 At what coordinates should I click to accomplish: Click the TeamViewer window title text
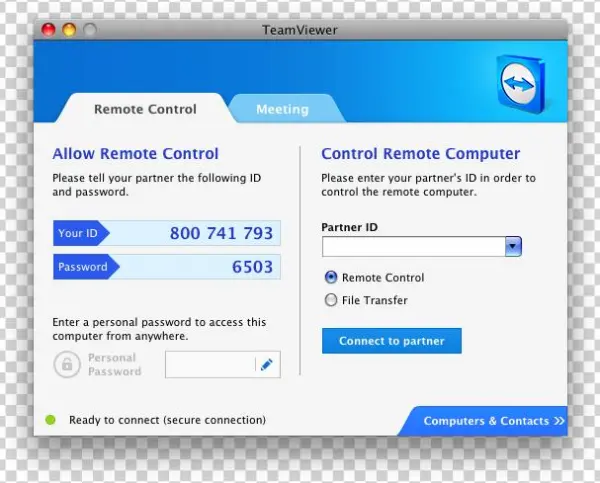pos(300,30)
